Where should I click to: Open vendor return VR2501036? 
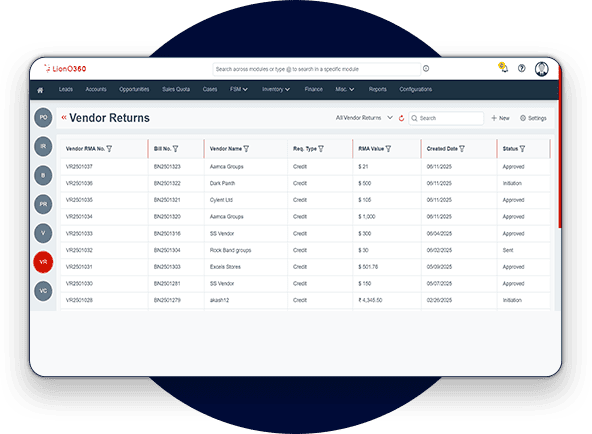click(x=79, y=183)
